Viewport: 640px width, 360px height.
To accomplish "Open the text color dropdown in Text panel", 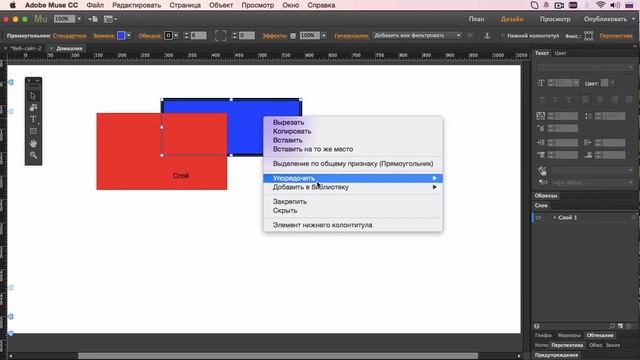I will click(x=612, y=83).
